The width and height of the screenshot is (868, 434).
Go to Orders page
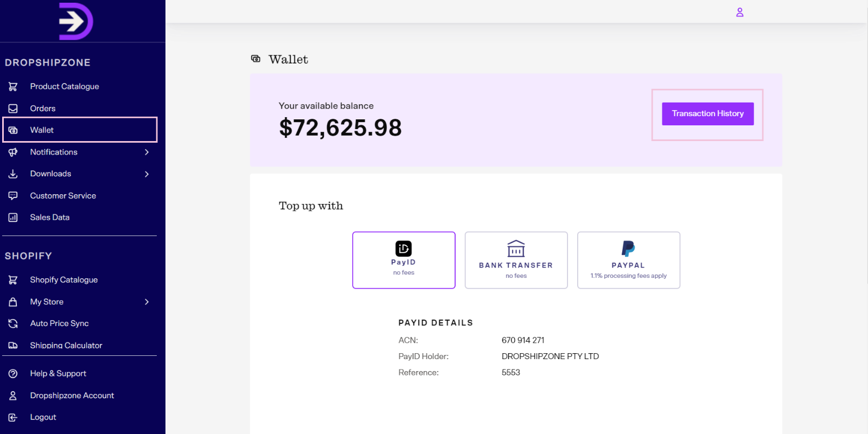[x=43, y=108]
